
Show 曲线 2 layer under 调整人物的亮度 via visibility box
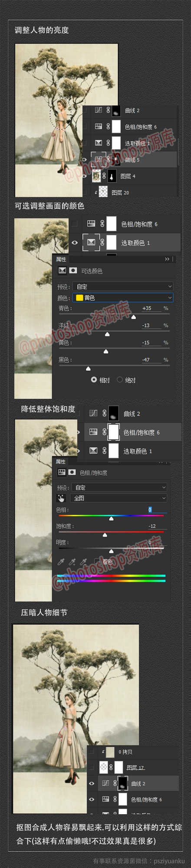click(x=85, y=110)
